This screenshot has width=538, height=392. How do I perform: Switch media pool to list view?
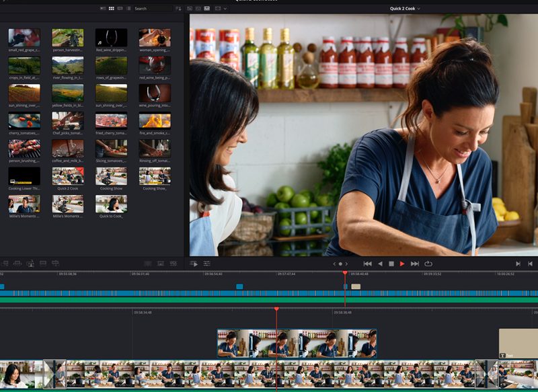click(128, 9)
